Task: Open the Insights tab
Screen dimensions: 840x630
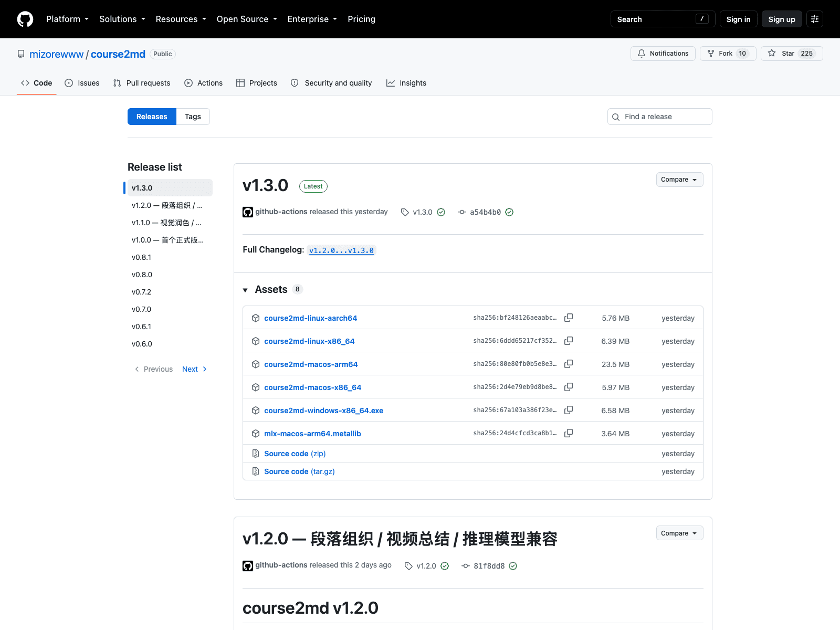Action: (406, 83)
